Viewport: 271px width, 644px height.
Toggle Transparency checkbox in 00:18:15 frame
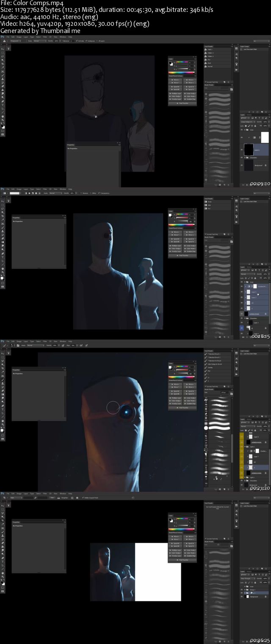click(99, 193)
